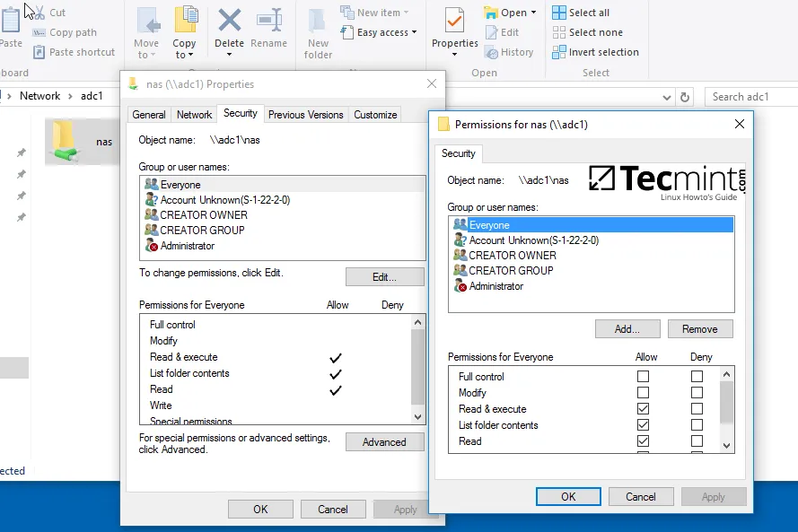This screenshot has width=798, height=532.
Task: Click the History icon in the Open group
Action: pos(489,52)
